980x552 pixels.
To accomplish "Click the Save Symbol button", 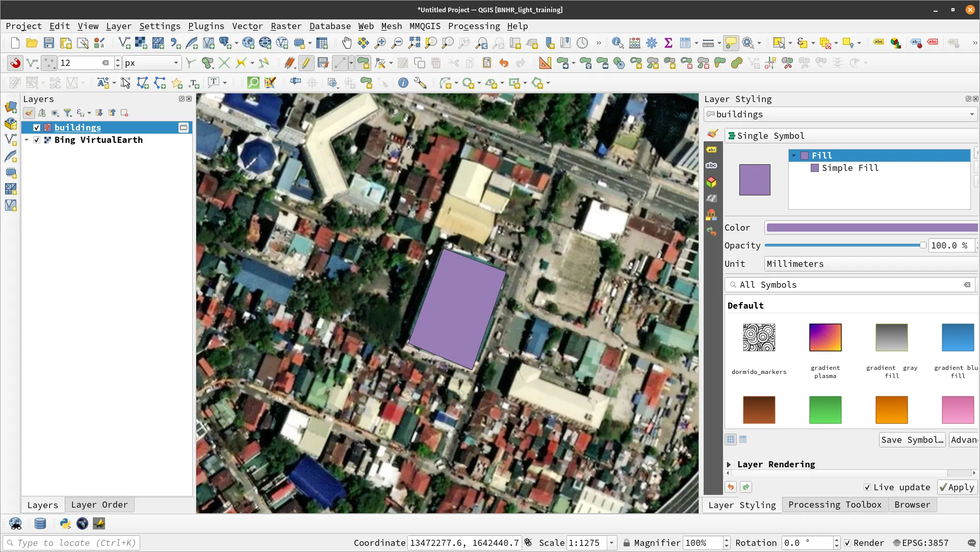I will tap(912, 440).
